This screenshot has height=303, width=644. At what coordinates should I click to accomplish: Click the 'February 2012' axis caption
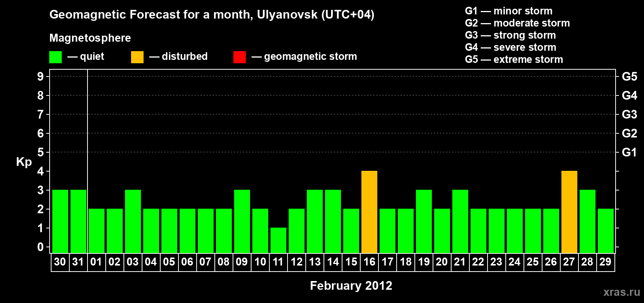(x=351, y=286)
